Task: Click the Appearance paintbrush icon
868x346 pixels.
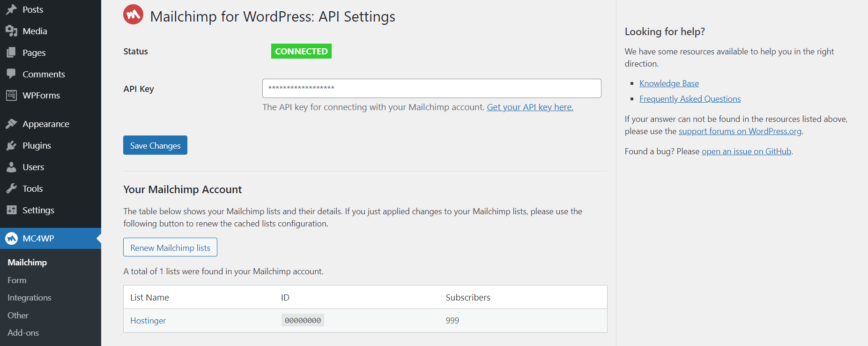Action: point(11,124)
